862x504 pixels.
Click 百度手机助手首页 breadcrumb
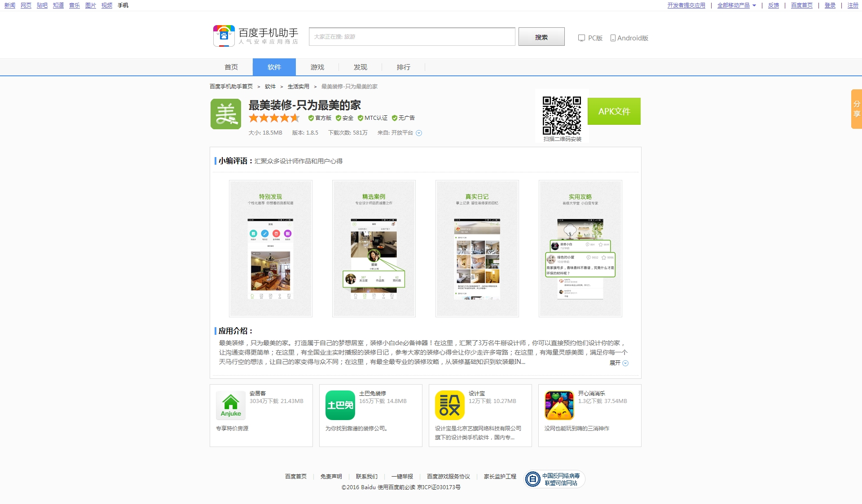tap(231, 87)
